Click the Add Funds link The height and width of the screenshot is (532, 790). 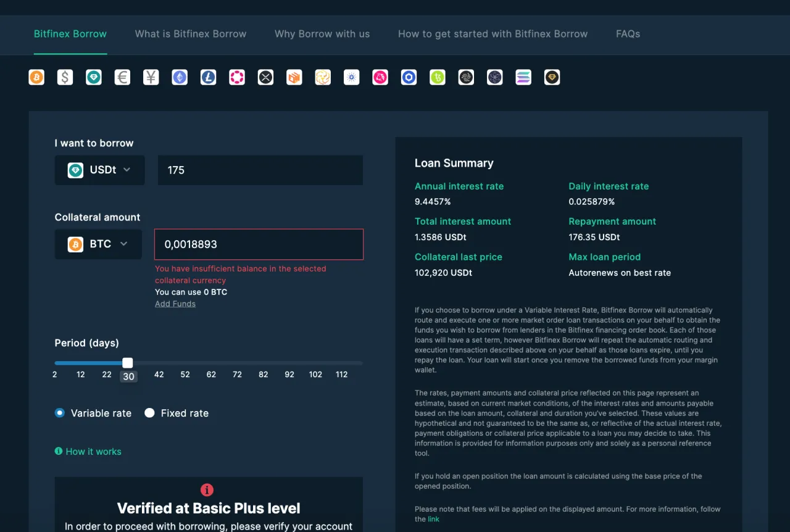(x=175, y=304)
